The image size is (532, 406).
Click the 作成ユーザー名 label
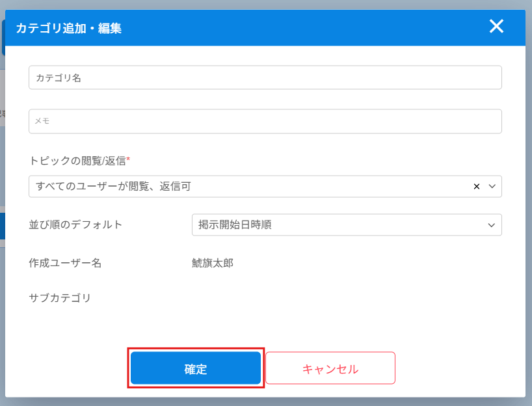click(65, 263)
